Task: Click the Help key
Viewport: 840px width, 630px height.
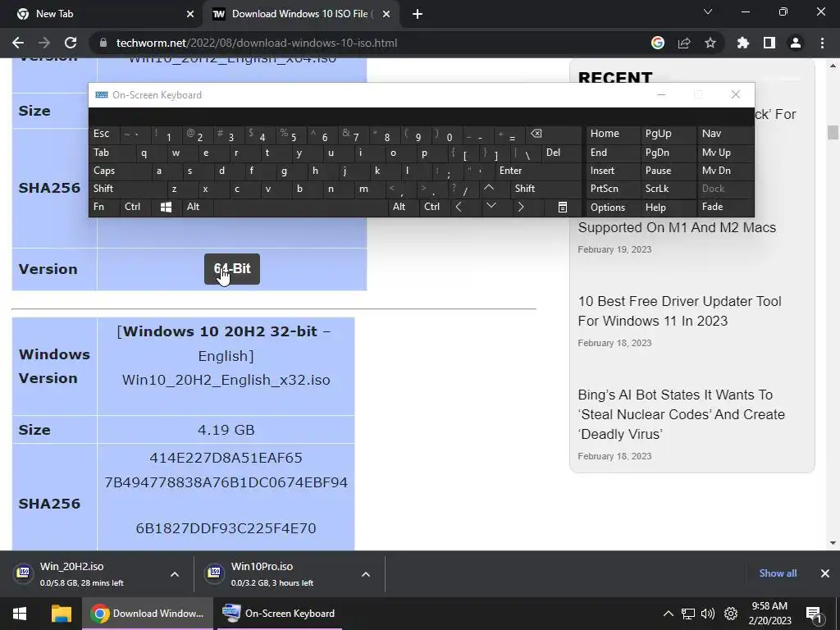Action: tap(668, 208)
